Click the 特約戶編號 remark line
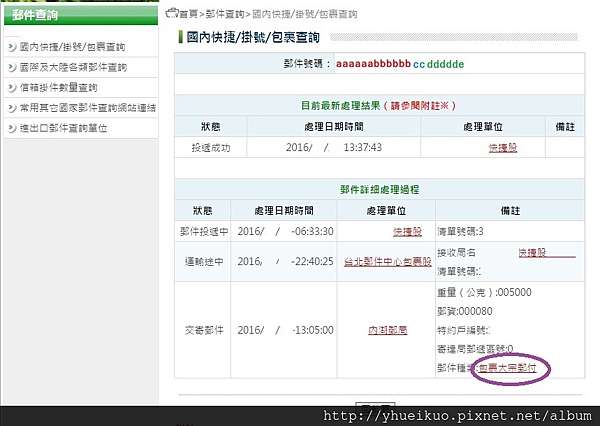600x426 pixels. (464, 330)
